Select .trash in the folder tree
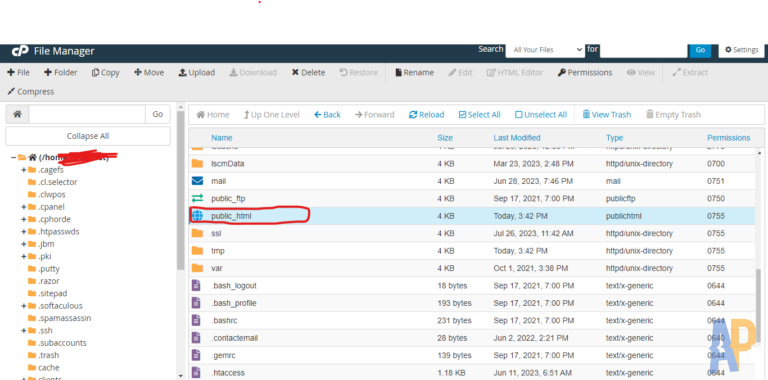 click(48, 356)
